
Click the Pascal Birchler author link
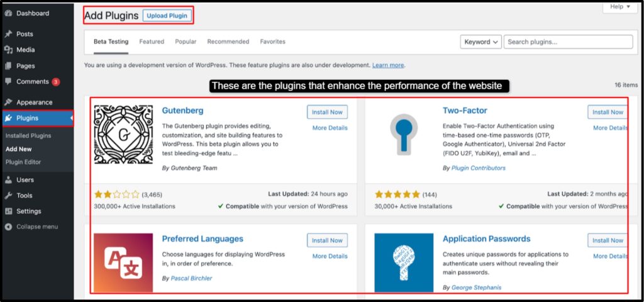[191, 278]
